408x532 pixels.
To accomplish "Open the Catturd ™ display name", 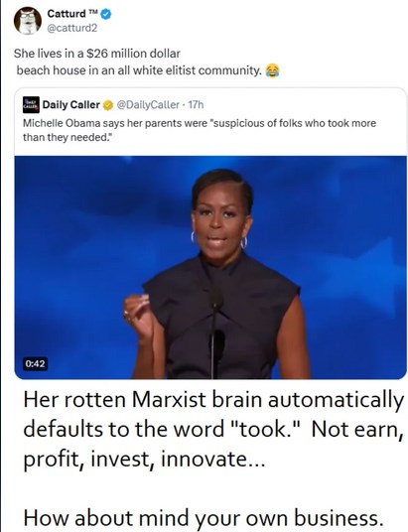I will tap(72, 14).
